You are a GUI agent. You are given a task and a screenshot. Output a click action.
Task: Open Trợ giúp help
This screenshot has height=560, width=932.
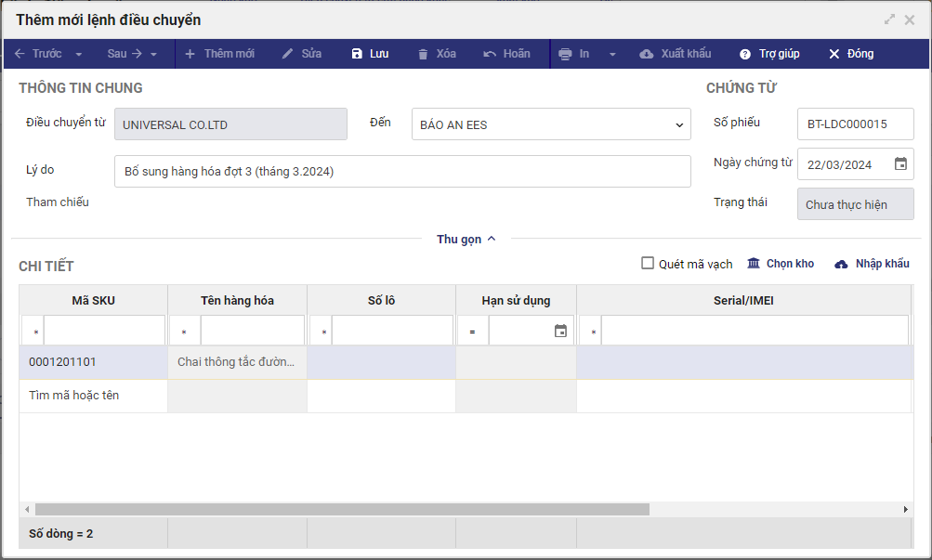[769, 54]
